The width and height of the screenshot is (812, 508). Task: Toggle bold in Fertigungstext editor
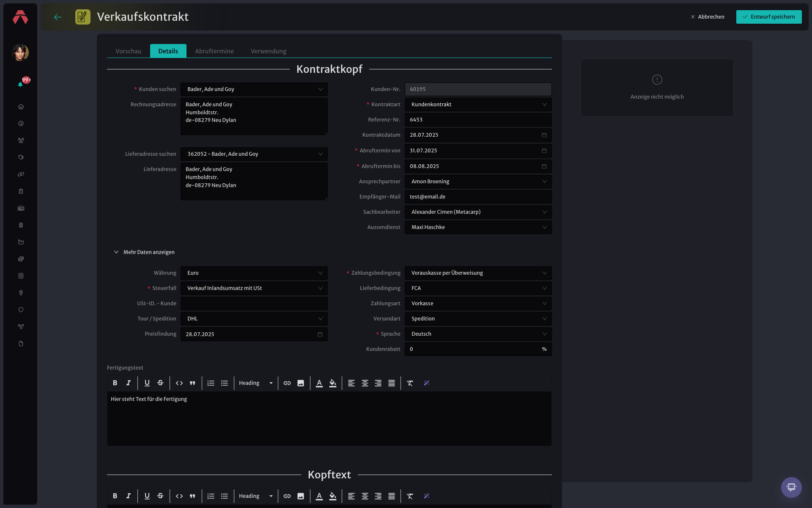[115, 383]
